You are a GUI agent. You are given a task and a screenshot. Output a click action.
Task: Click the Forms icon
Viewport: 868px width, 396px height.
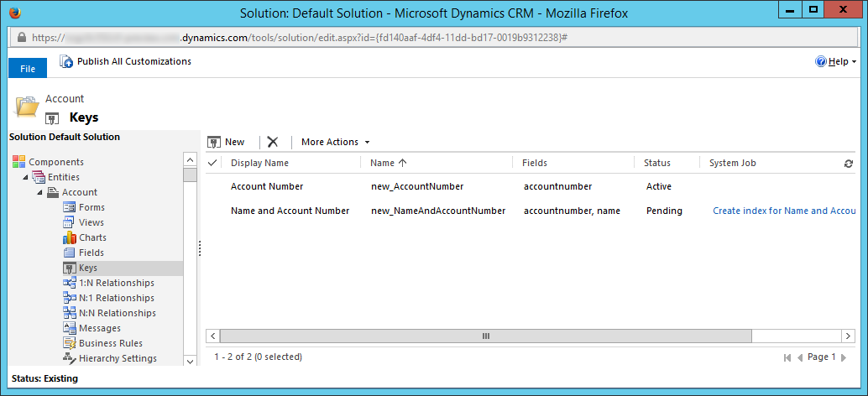click(x=69, y=207)
